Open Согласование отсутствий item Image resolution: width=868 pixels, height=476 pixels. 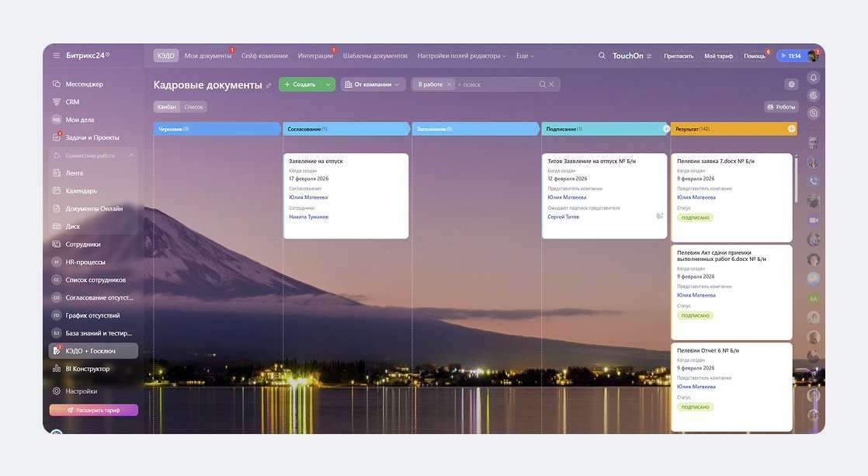99,297
